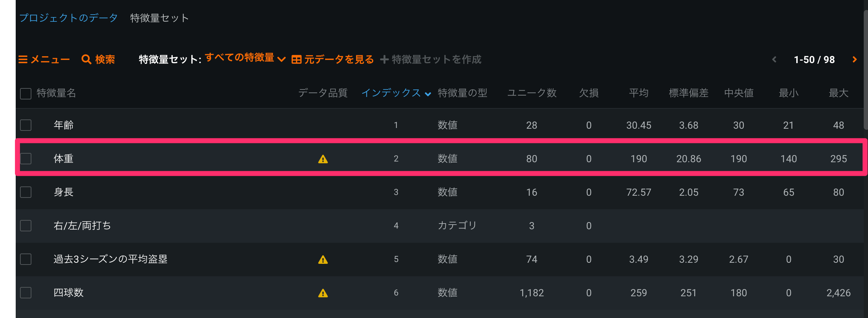Tick the 身長 feature checkbox
The image size is (868, 318).
click(26, 192)
